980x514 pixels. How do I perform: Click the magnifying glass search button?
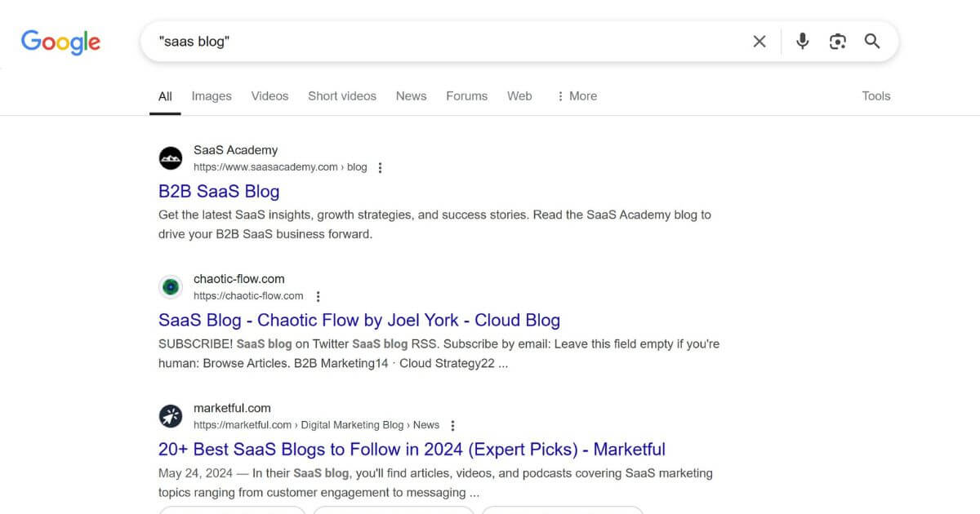[x=872, y=42]
